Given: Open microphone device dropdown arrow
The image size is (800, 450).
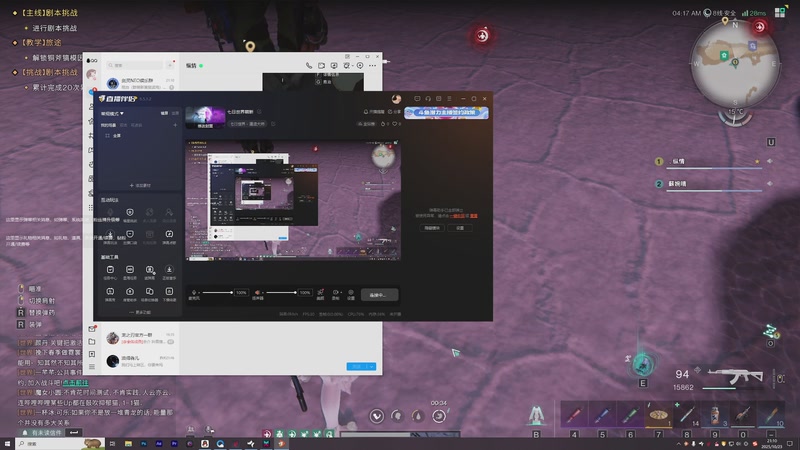Looking at the screenshot, I should pos(199,292).
